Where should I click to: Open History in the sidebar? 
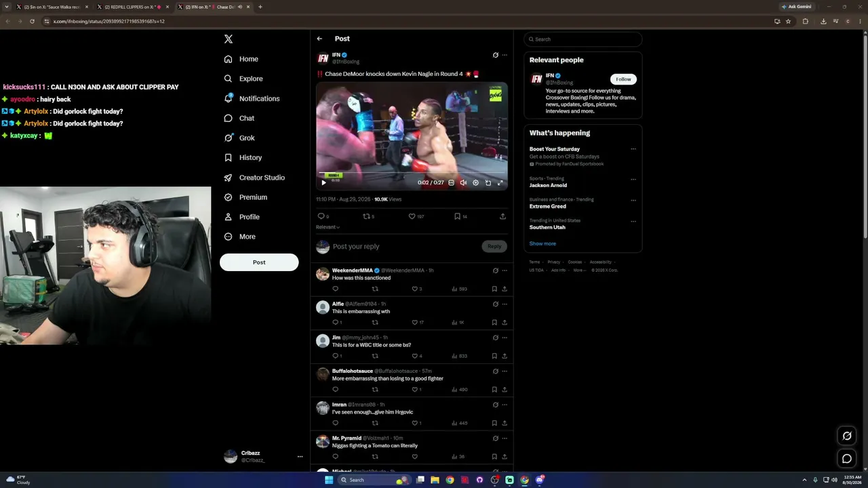pyautogui.click(x=243, y=157)
